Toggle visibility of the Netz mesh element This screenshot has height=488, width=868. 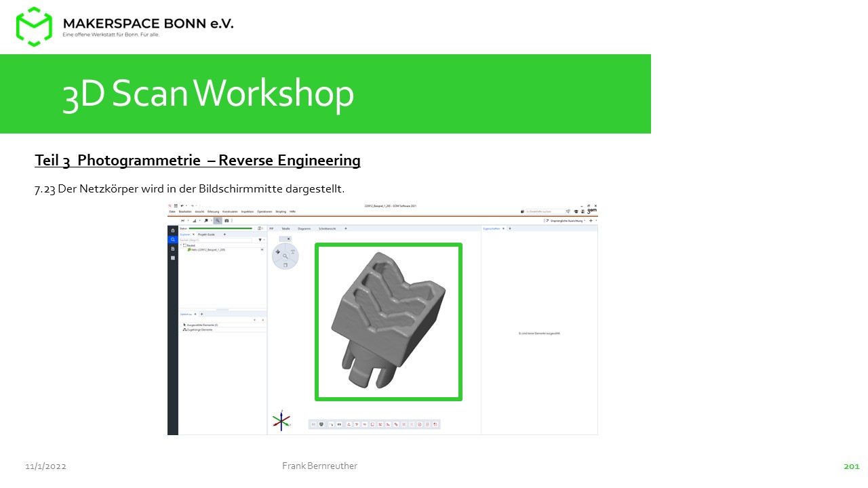pyautogui.click(x=262, y=249)
